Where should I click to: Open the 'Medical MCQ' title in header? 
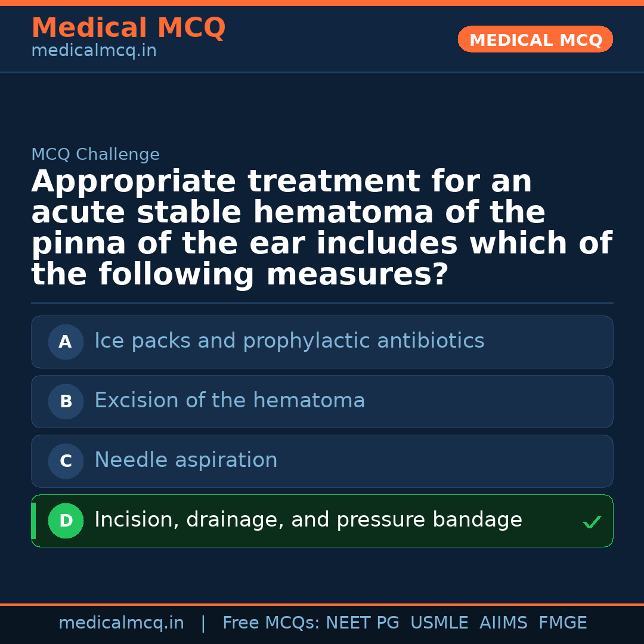point(128,28)
